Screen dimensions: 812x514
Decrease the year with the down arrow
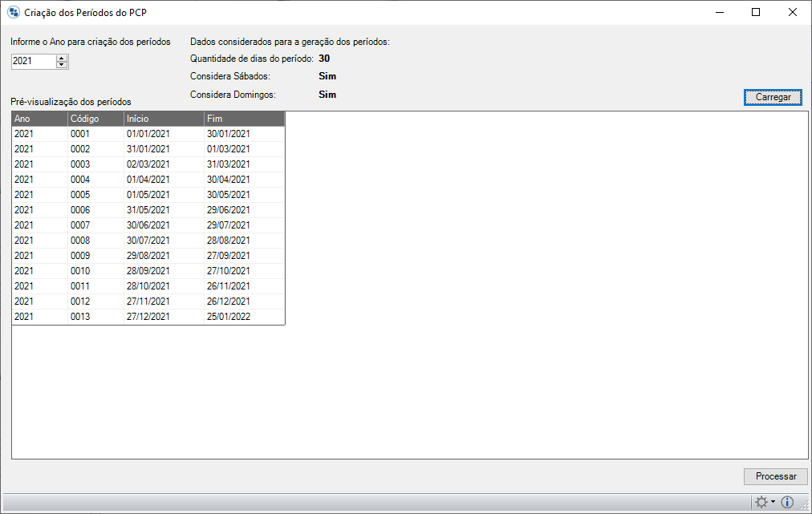(63, 64)
